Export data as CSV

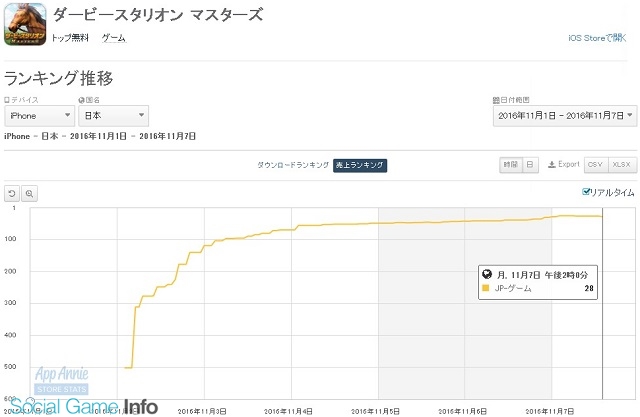click(x=596, y=165)
